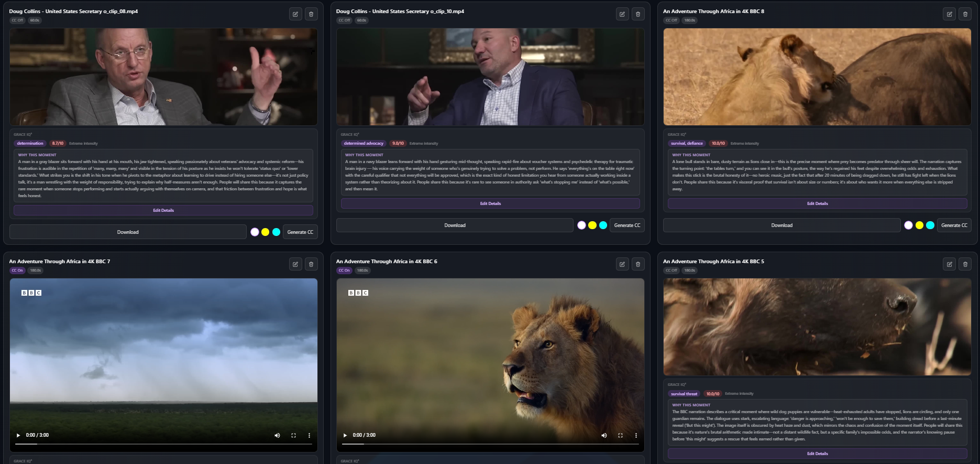The width and height of the screenshot is (980, 464).
Task: Generate CC for clip_08 card
Action: click(300, 232)
